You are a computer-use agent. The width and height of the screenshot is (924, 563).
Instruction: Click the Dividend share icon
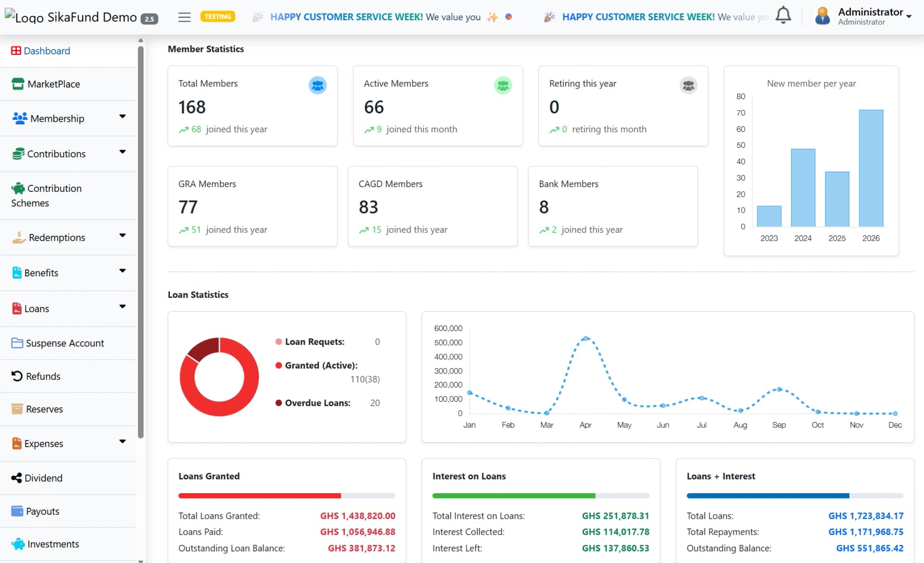[17, 478]
